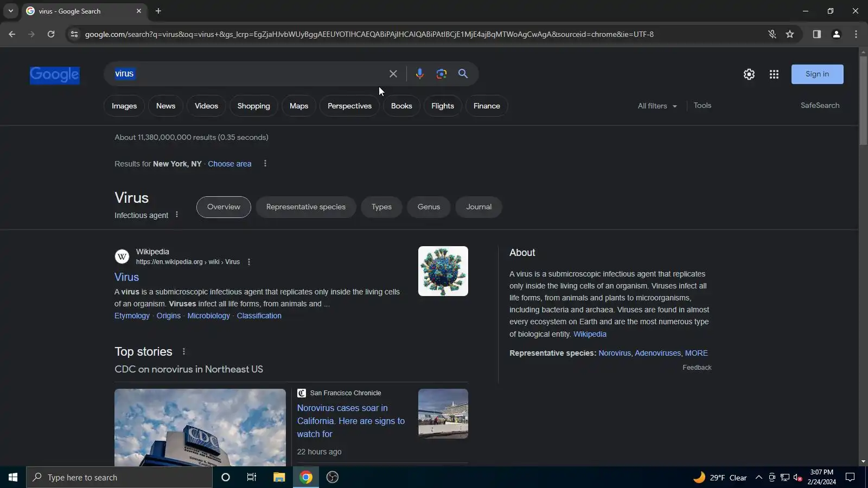Open SafeSearch settings
The image size is (868, 488).
tap(820, 105)
